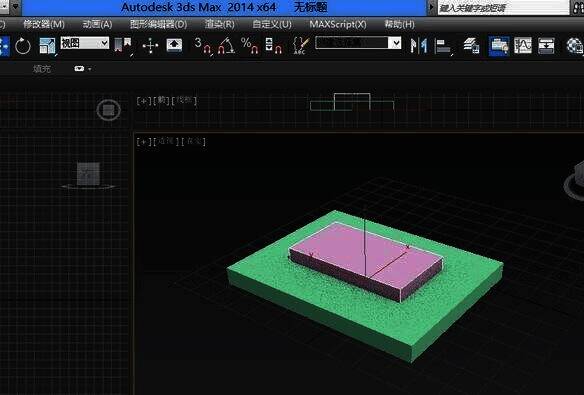
Task: Click the Use Pivot Point Center icon
Action: (123, 46)
